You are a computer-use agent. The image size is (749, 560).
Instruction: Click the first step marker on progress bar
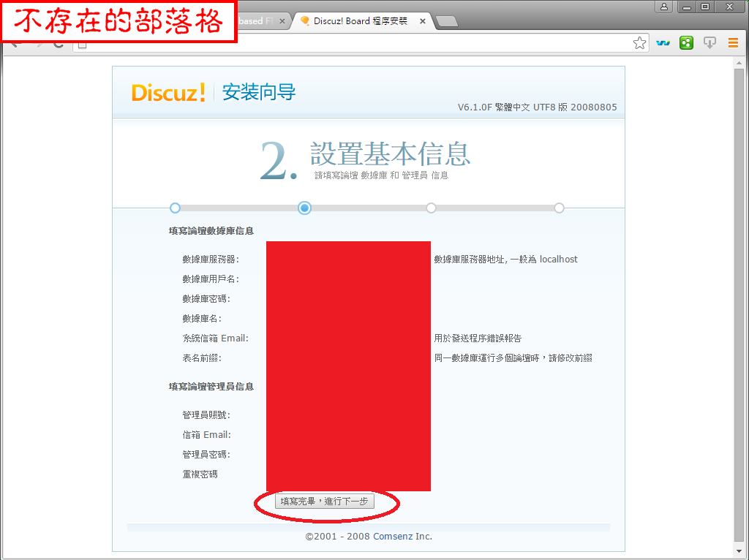click(x=175, y=208)
